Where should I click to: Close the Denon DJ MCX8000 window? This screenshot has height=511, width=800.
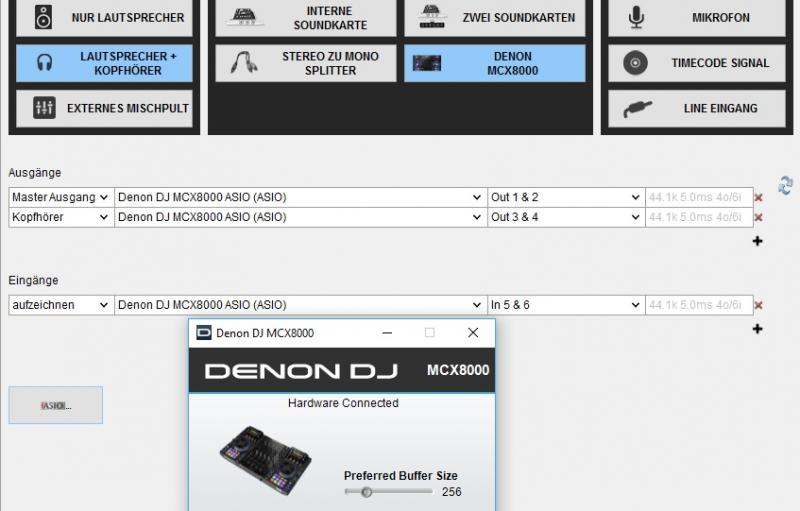coord(473,333)
